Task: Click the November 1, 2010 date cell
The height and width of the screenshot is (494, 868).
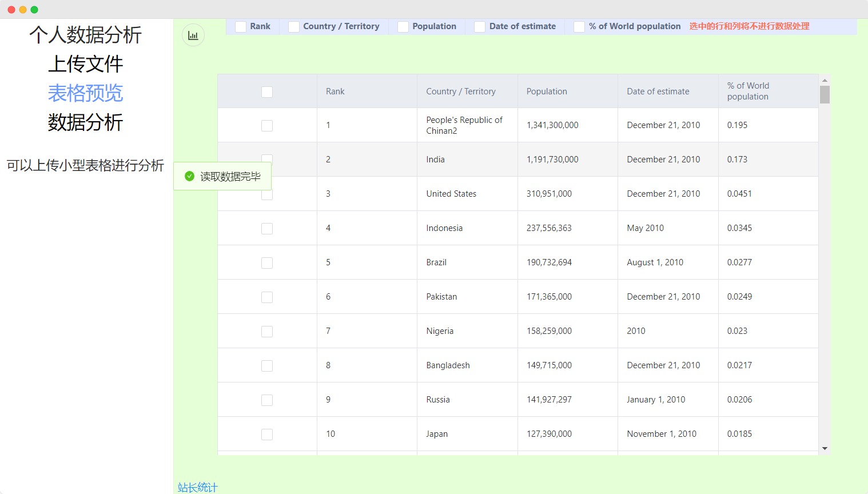Action: click(x=668, y=434)
